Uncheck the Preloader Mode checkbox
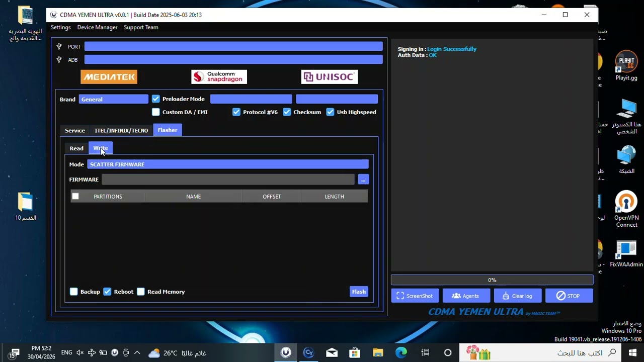 point(156,99)
